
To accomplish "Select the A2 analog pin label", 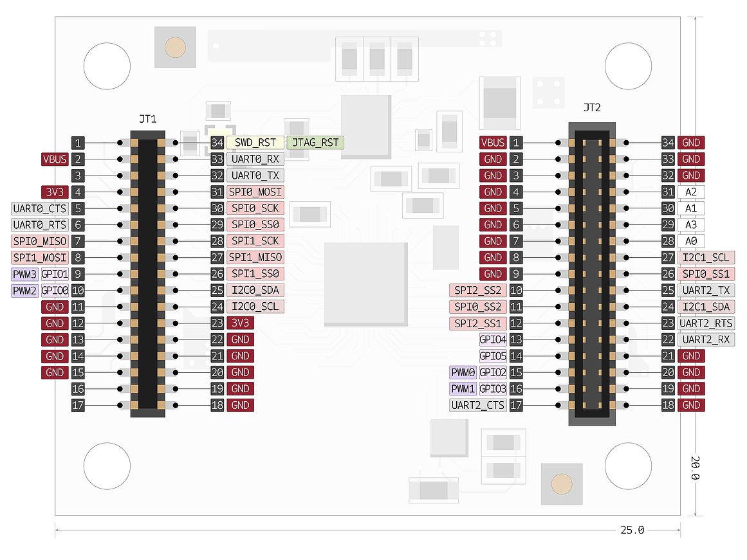I will coord(690,192).
